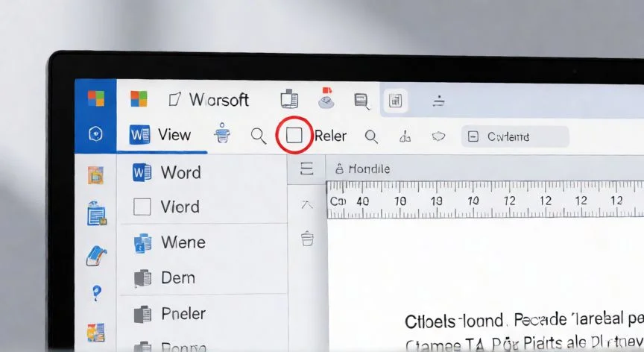Click the blue figure icon after View

click(222, 133)
